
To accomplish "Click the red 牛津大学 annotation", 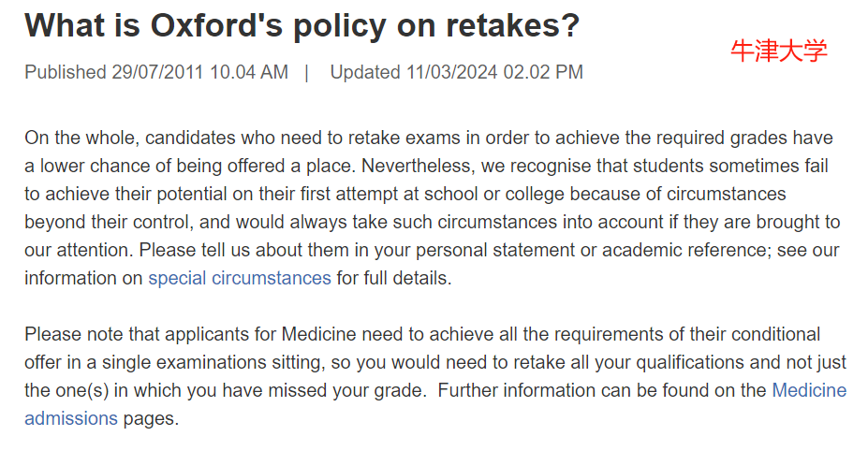I will [779, 51].
